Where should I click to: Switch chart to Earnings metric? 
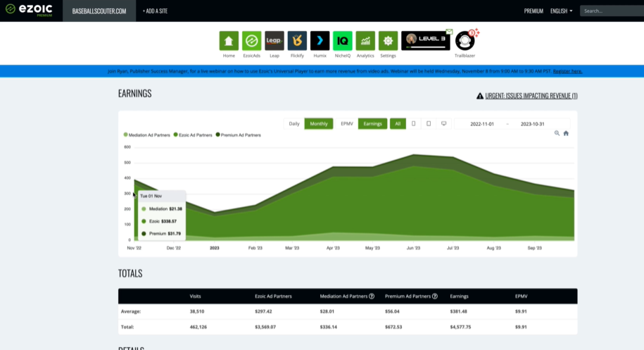pyautogui.click(x=372, y=124)
